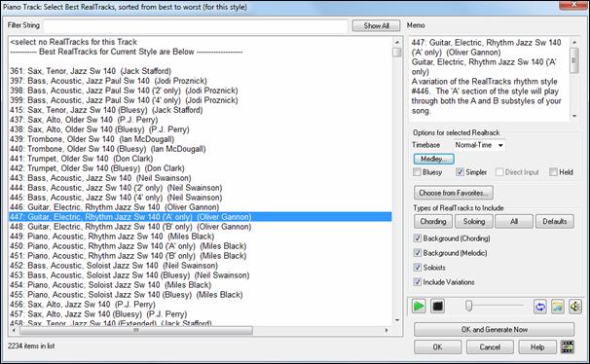Viewport: 590px width, 364px height.
Task: Click Choose from Favorites button
Action: click(454, 193)
